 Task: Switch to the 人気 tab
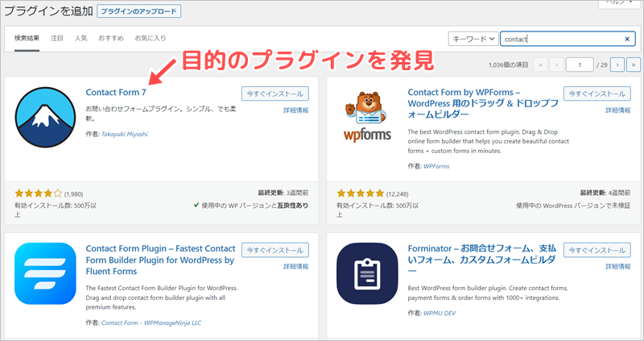pyautogui.click(x=80, y=38)
